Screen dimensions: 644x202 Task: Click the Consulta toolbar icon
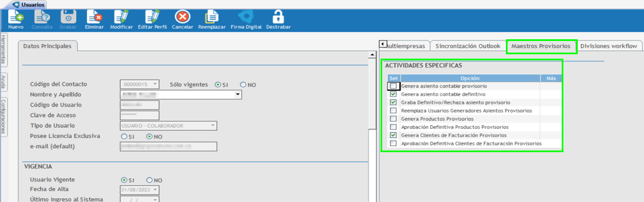click(42, 17)
